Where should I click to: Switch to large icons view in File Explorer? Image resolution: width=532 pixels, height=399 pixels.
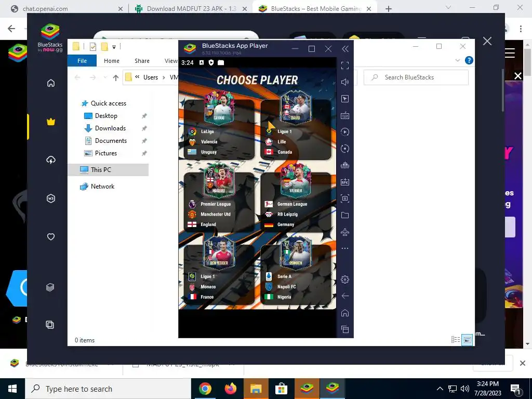pos(467,340)
